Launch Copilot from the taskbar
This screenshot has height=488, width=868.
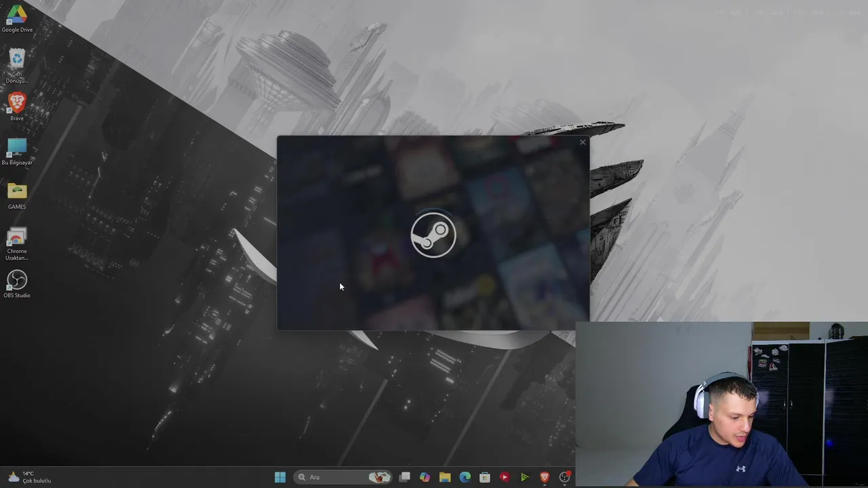click(425, 477)
